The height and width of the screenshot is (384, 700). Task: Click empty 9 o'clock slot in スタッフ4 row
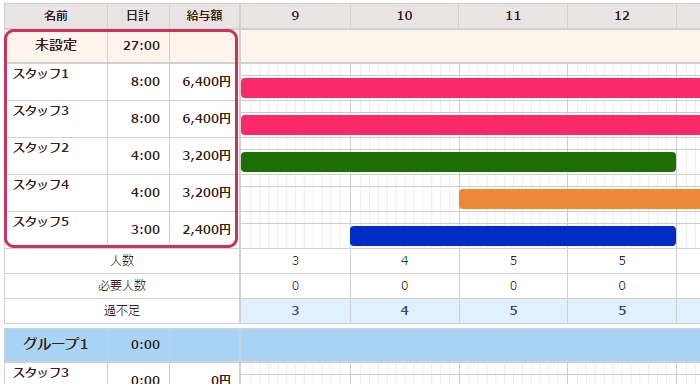(295, 199)
